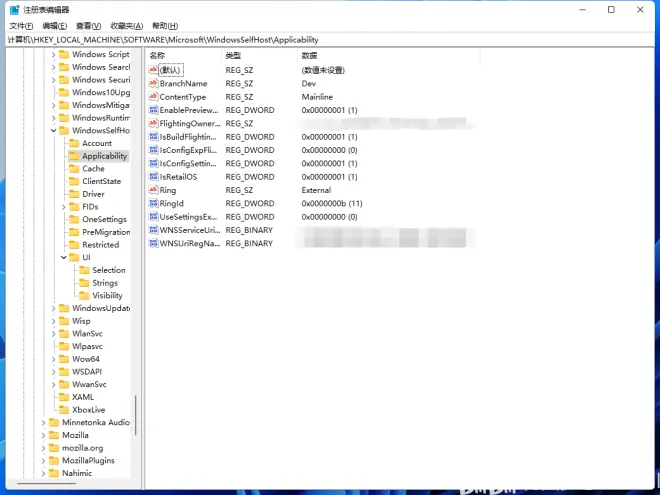The image size is (660, 495).
Task: Select the OneSettings folder icon
Action: pyautogui.click(x=74, y=219)
